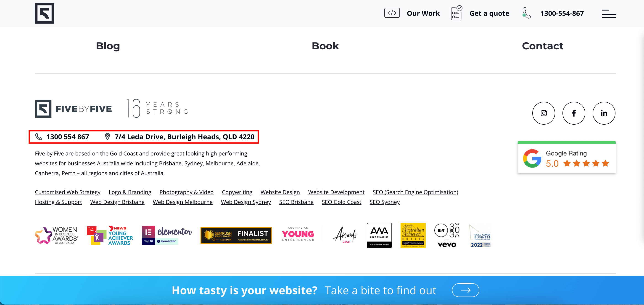The height and width of the screenshot is (305, 644).
Task: Click the footer phone number 1300 554 867
Action: pos(68,137)
